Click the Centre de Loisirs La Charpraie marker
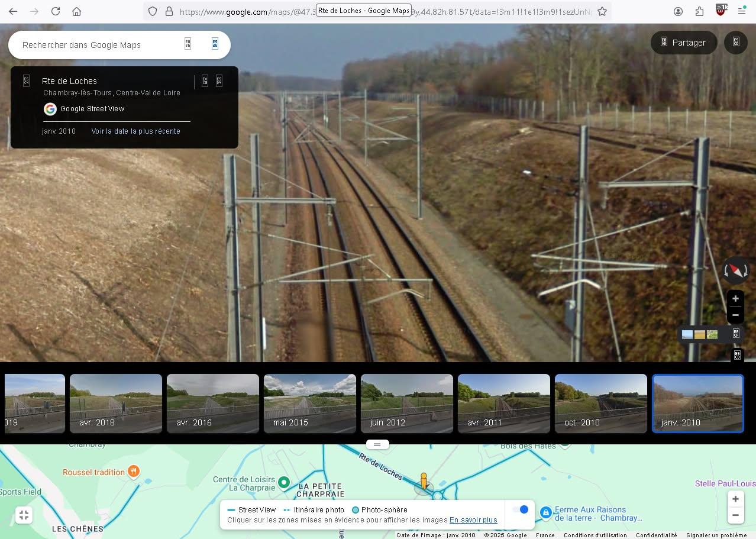This screenshot has height=539, width=756. (284, 483)
